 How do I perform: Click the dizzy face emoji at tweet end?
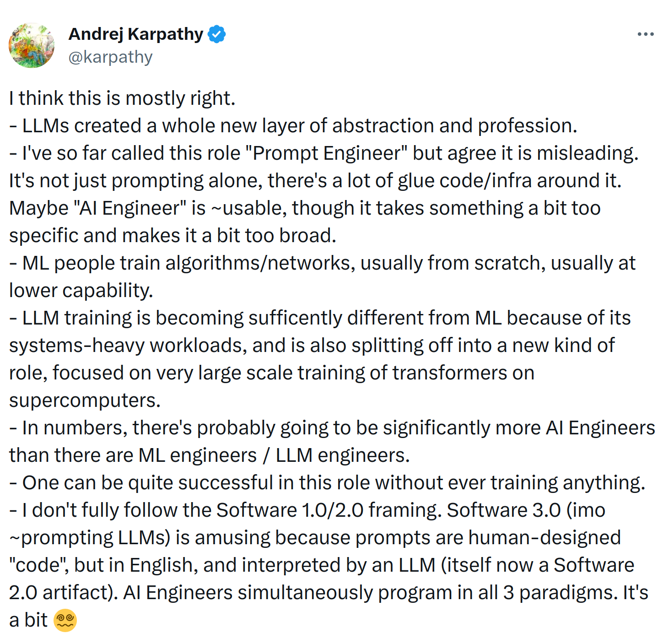(65, 620)
